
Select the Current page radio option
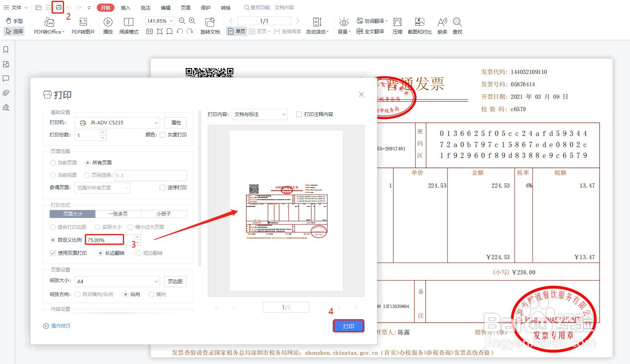pyautogui.click(x=53, y=163)
